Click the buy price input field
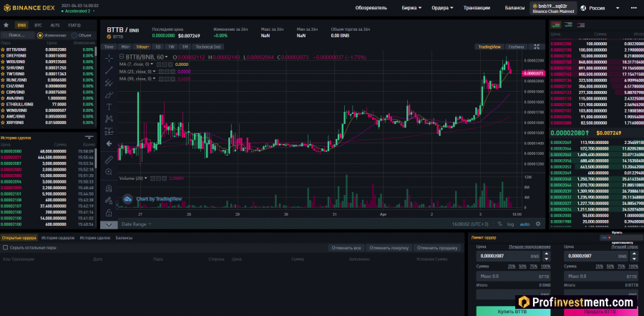Viewport: 644px width, 316px height. tap(509, 256)
